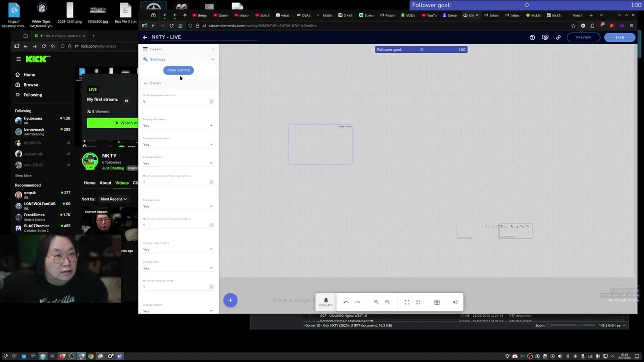Click the monitor settings icon in the header
Screen dimensions: 644x362
pyautogui.click(x=545, y=37)
